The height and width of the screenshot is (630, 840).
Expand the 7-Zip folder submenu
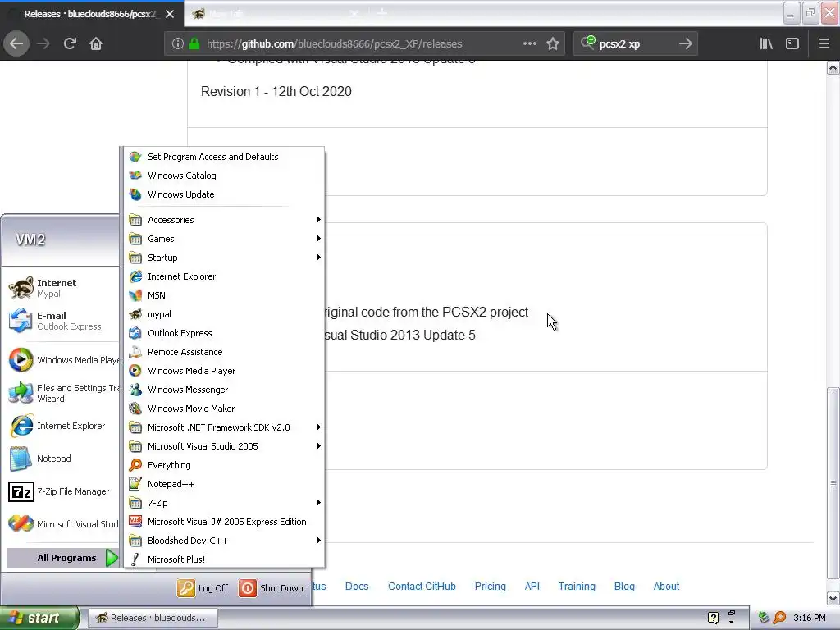point(225,503)
